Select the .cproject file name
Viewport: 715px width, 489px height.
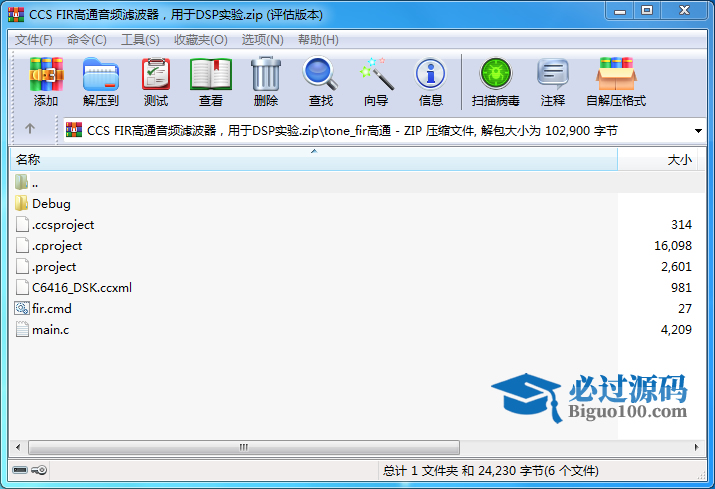click(57, 246)
